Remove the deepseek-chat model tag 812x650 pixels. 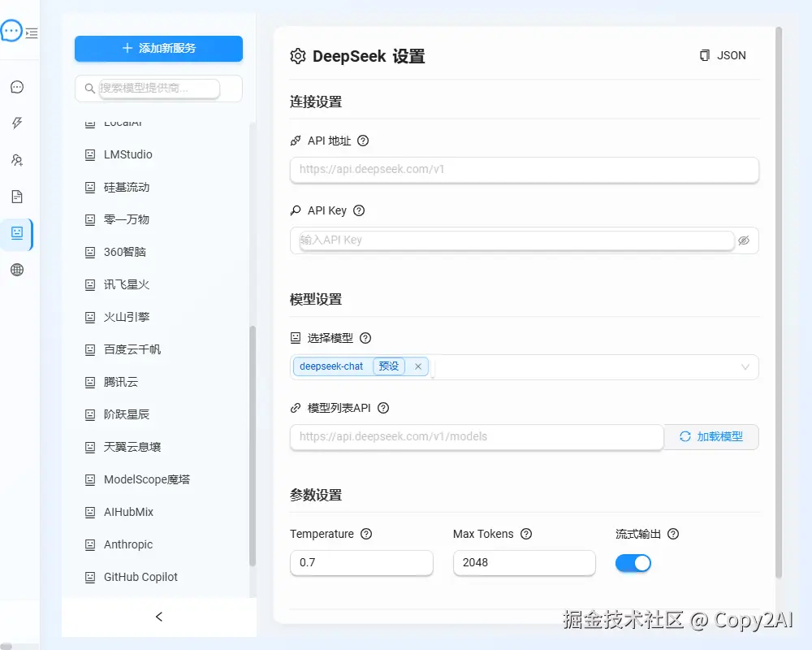[418, 366]
